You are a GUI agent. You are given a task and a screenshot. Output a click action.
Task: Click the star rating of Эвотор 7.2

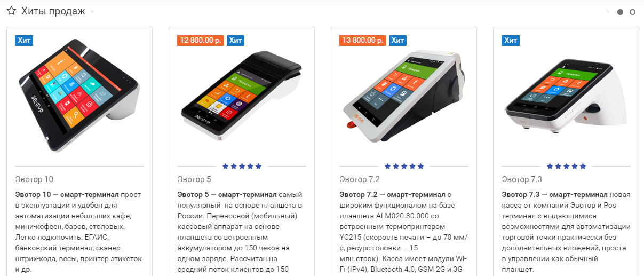click(x=404, y=166)
